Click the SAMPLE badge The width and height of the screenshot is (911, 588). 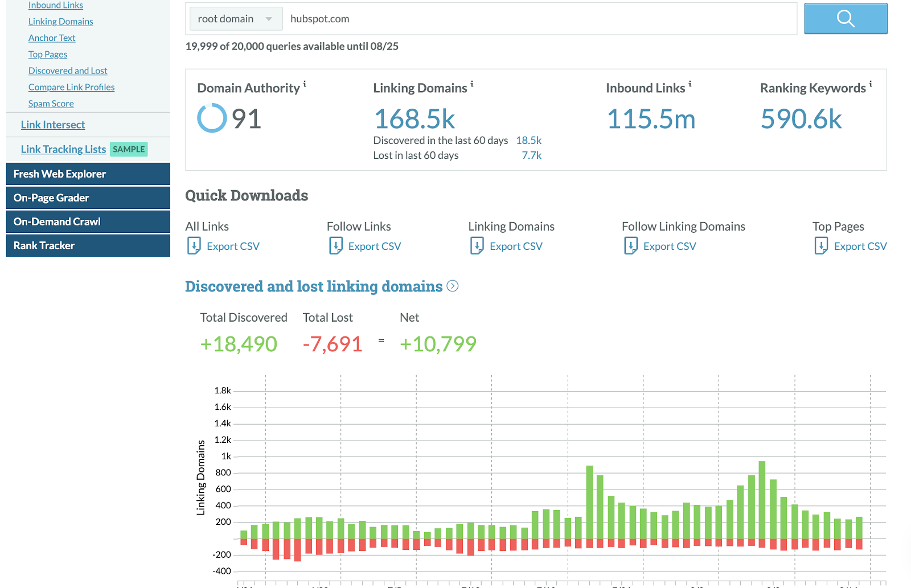(129, 149)
